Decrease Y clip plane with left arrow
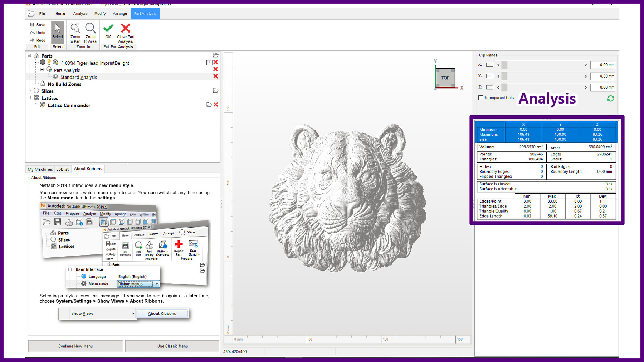 498,76
